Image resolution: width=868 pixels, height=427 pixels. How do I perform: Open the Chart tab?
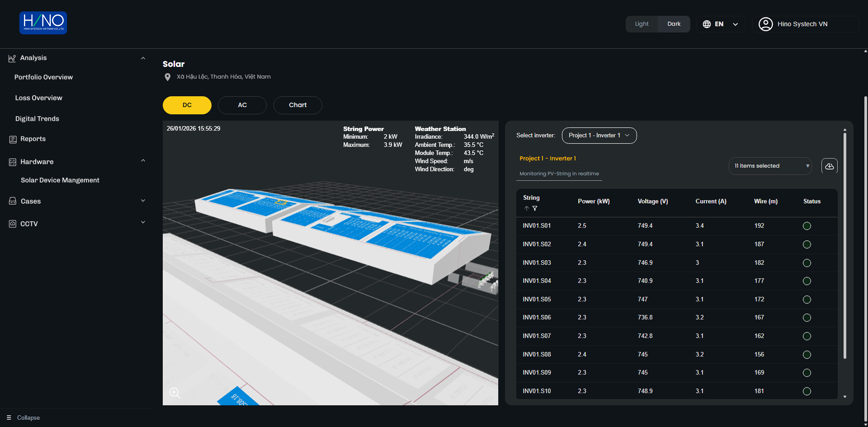[298, 105]
